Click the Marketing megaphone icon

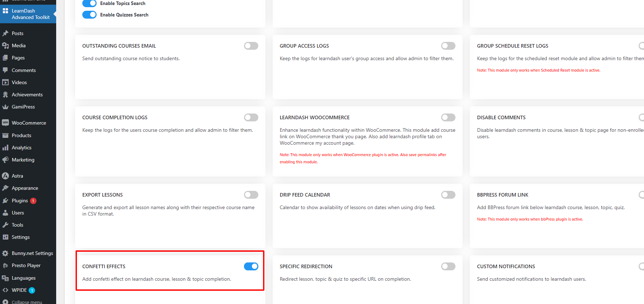[5, 160]
